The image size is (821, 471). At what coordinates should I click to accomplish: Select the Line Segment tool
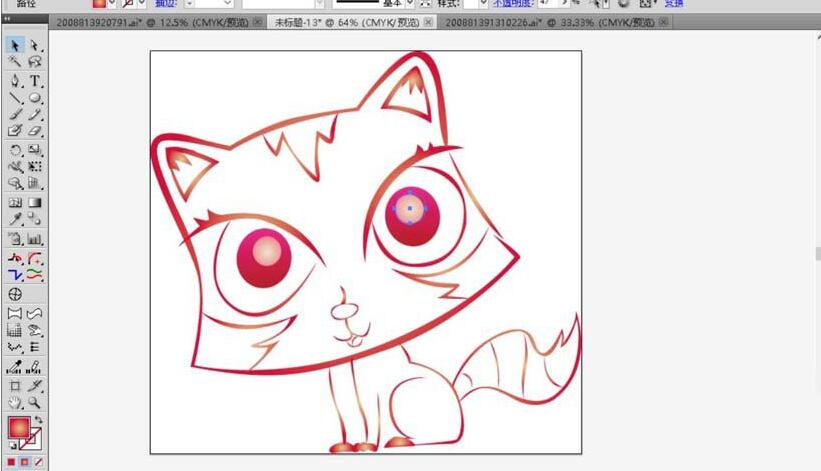coord(15,97)
